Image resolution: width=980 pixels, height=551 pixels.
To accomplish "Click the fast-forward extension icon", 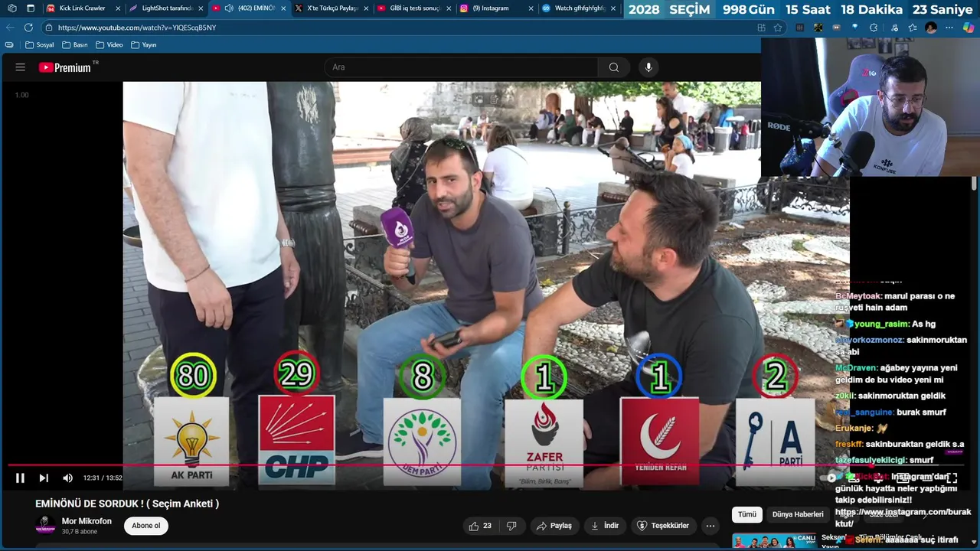I will [x=836, y=28].
